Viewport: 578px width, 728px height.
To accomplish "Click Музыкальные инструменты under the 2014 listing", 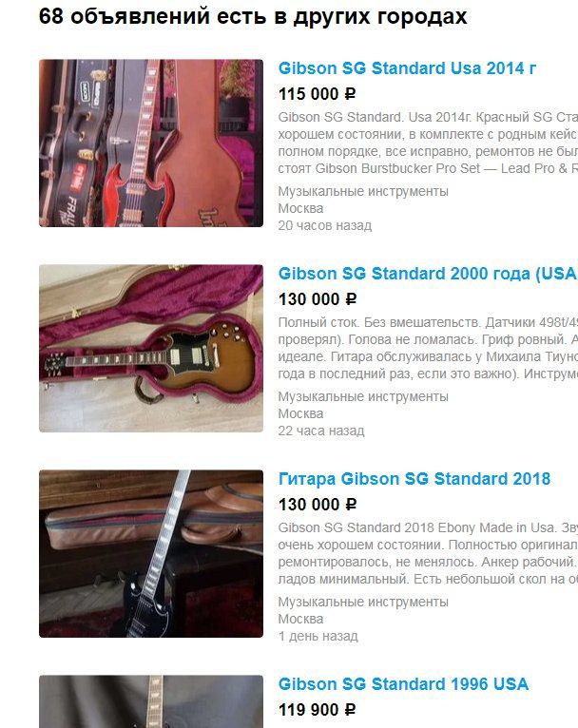I will pos(363,191).
